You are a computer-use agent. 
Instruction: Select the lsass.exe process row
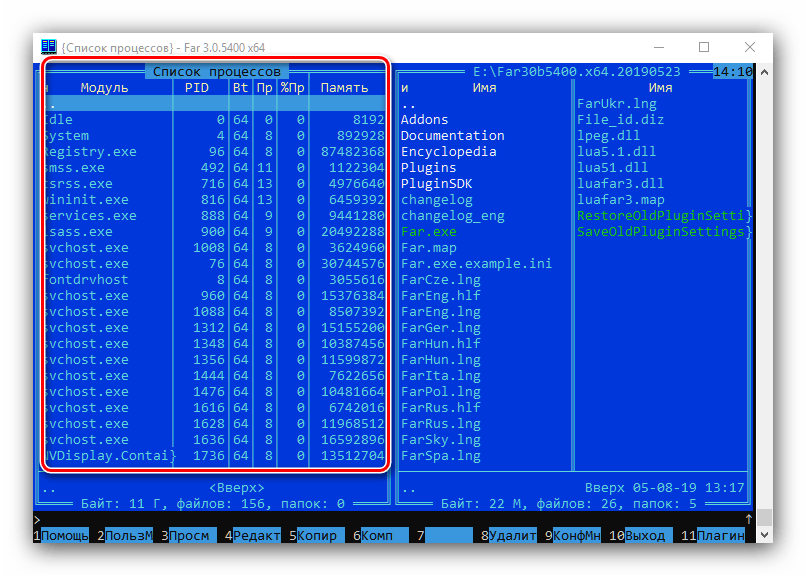coord(84,232)
